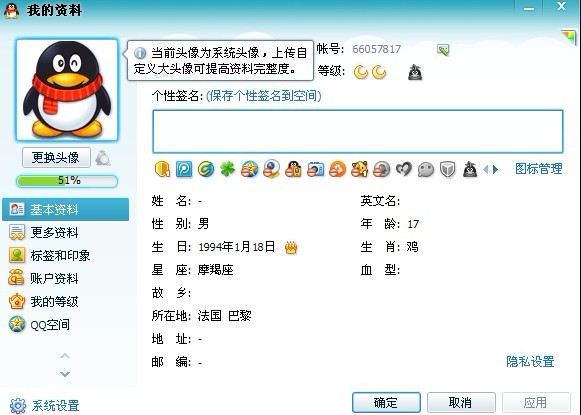
Task: Click the 更换头像 button
Action: (56, 157)
